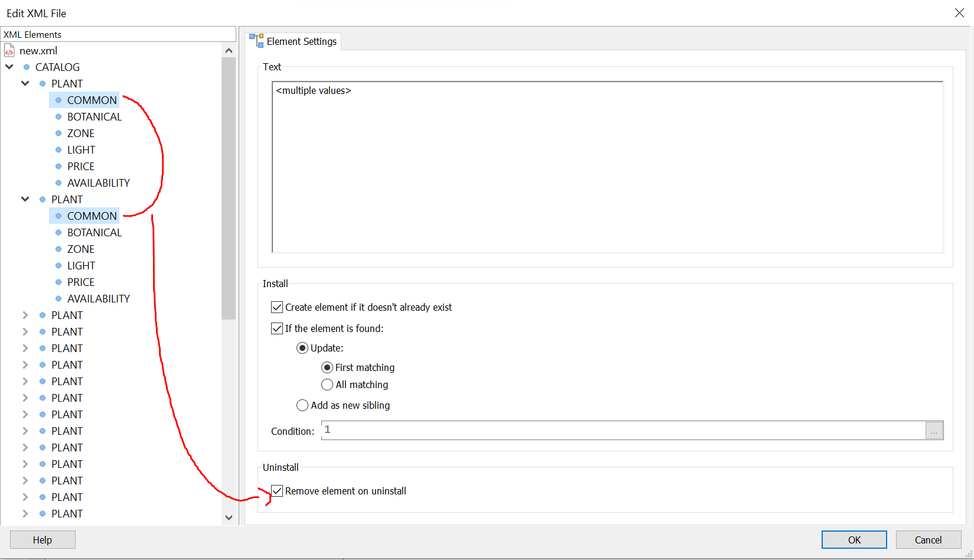Select AVAILABILITY under the second PLANT
Screen dimensions: 974x560
[99, 299]
